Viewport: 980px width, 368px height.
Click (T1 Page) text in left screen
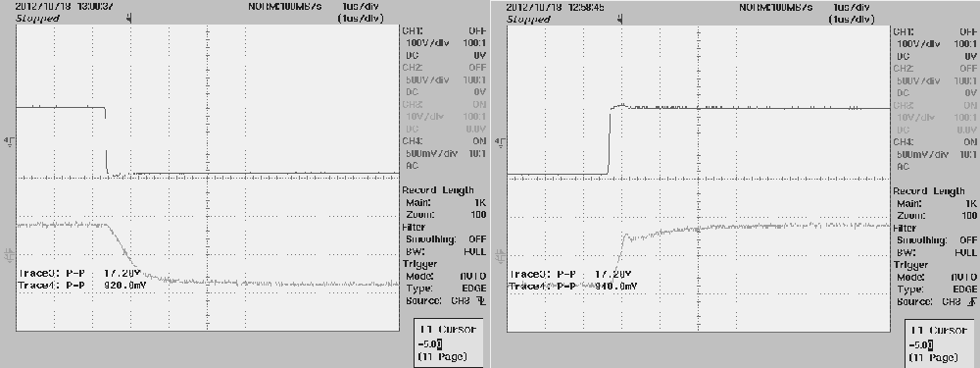[x=442, y=357]
